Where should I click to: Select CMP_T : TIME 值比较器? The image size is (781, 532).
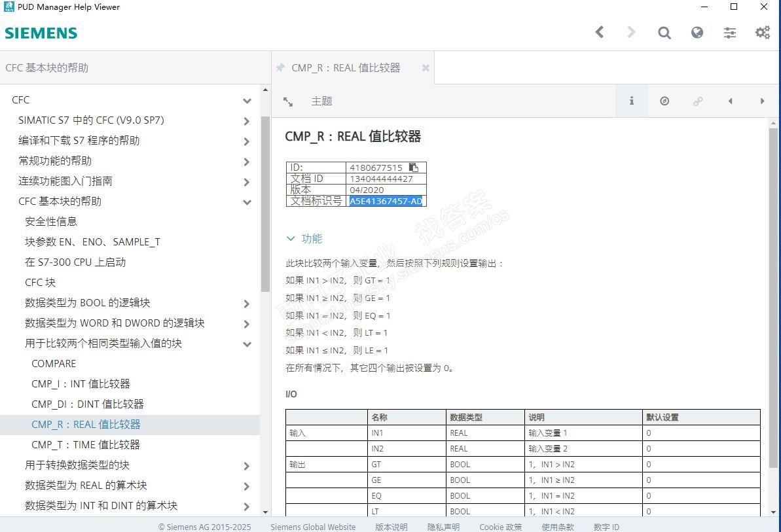click(86, 445)
